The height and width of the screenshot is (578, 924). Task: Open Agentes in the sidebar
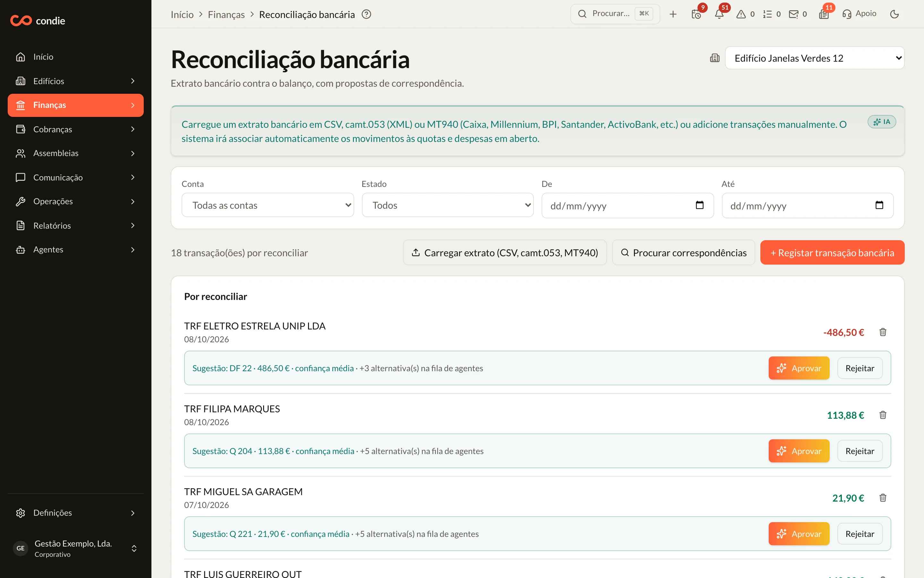pos(76,250)
